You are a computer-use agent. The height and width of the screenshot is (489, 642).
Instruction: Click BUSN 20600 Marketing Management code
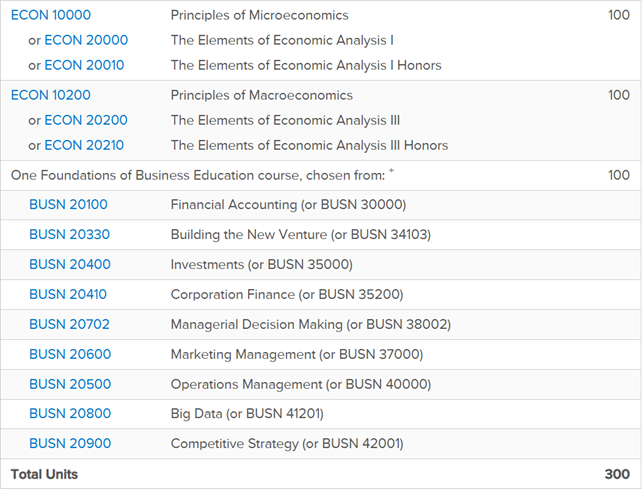(x=70, y=354)
